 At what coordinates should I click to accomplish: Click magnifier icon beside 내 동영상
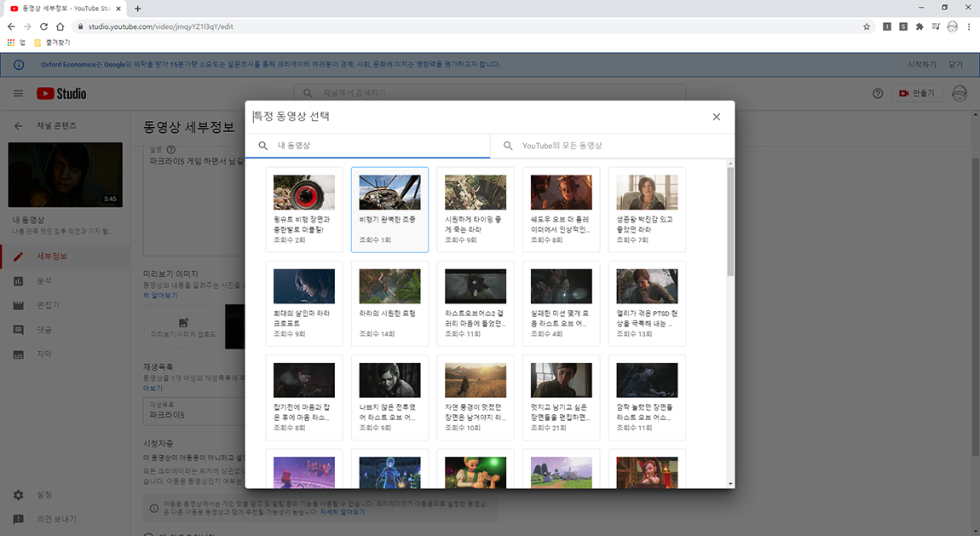(x=263, y=146)
